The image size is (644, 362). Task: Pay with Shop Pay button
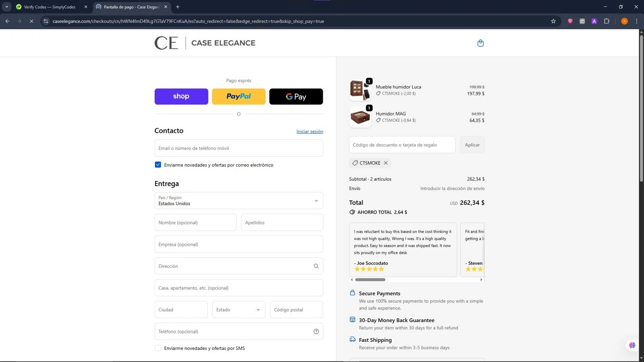(181, 97)
